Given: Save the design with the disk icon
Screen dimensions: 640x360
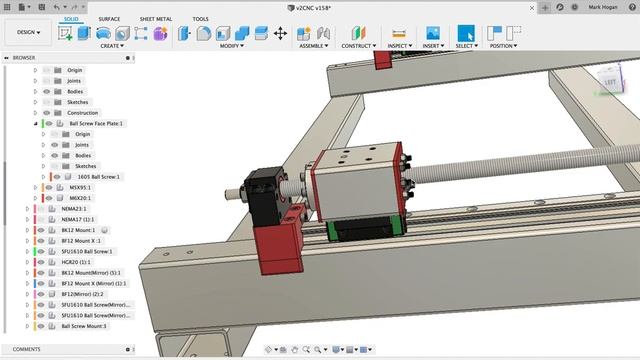Looking at the screenshot, I should click(42, 7).
